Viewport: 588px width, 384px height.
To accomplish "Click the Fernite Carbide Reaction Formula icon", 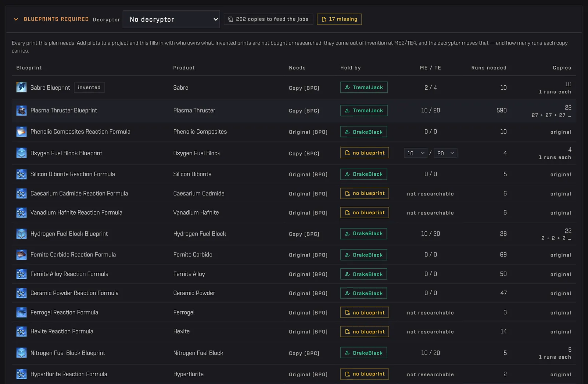I will click(21, 255).
